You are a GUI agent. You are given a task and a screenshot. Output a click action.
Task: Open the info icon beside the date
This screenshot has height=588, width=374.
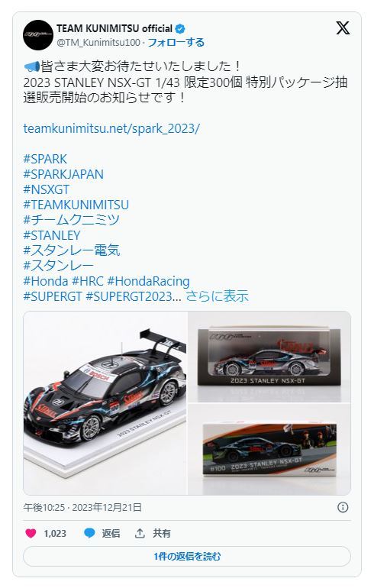343,507
